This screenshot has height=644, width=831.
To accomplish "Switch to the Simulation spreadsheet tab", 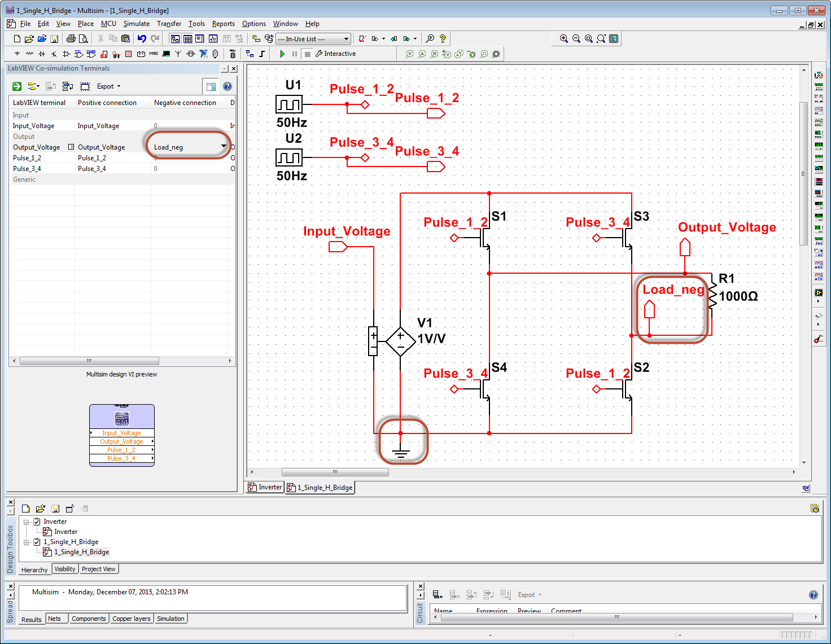I will coord(170,619).
